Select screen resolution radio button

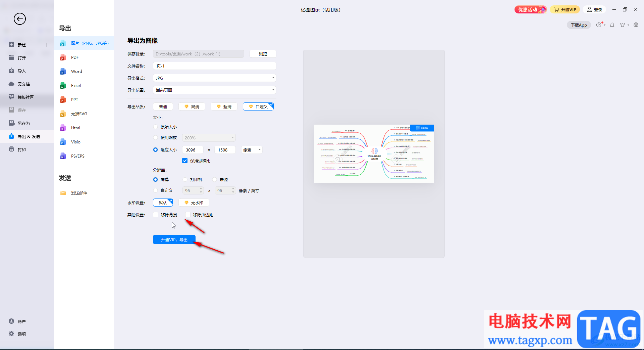tap(155, 179)
